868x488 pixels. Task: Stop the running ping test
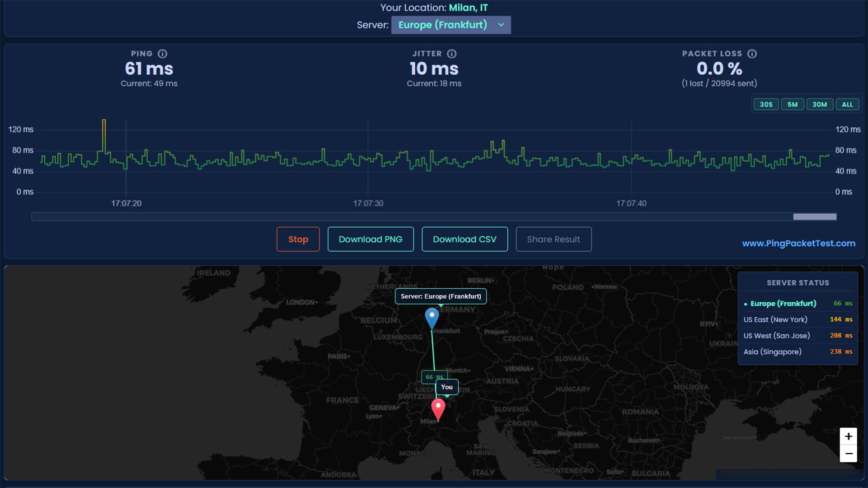click(298, 239)
